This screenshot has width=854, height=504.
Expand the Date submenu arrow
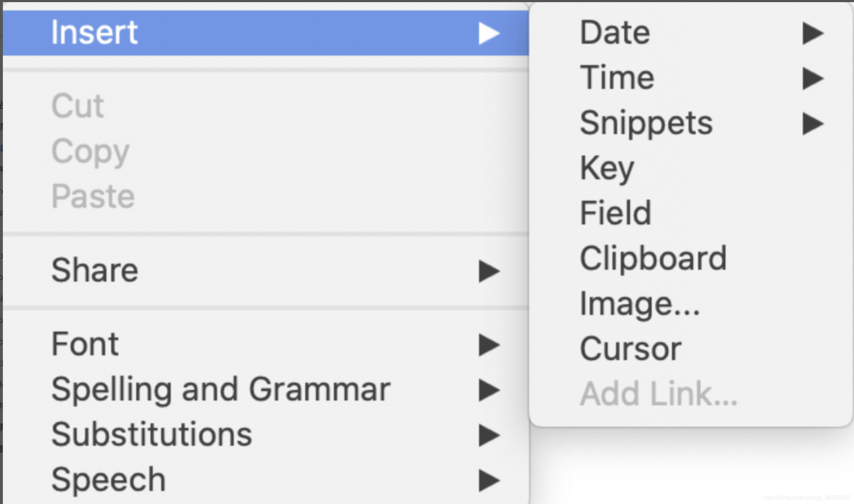(x=812, y=34)
